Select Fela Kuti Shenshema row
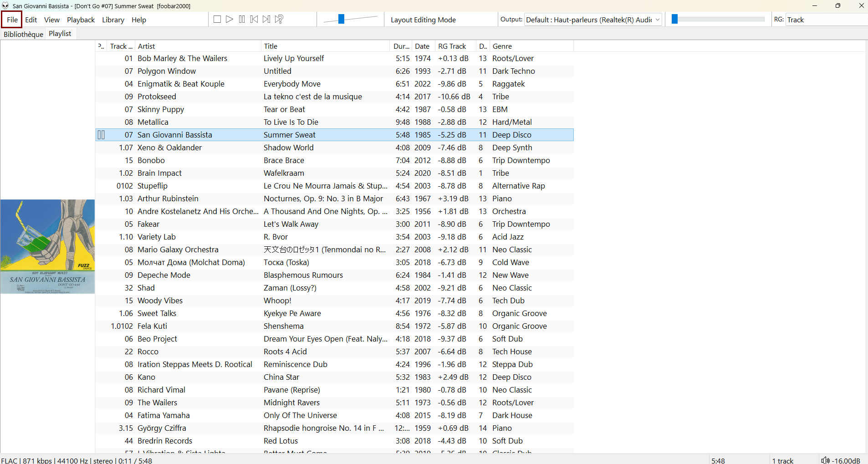This screenshot has height=464, width=868. [x=334, y=326]
